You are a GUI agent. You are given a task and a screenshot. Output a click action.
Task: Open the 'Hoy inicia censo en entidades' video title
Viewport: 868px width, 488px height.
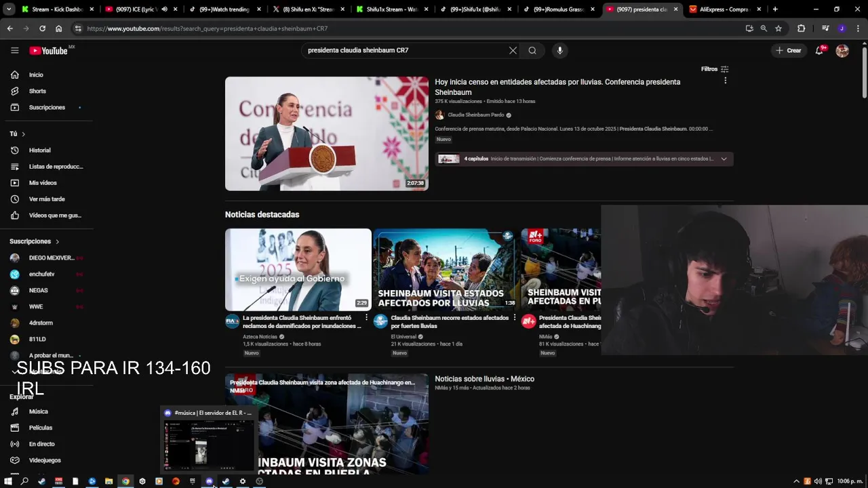(557, 87)
